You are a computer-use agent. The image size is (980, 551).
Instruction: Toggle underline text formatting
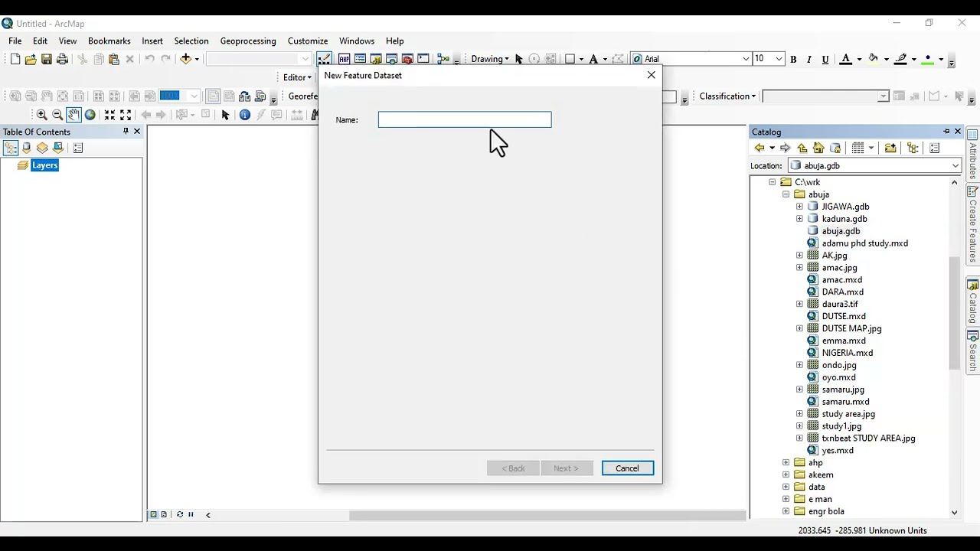coord(825,59)
